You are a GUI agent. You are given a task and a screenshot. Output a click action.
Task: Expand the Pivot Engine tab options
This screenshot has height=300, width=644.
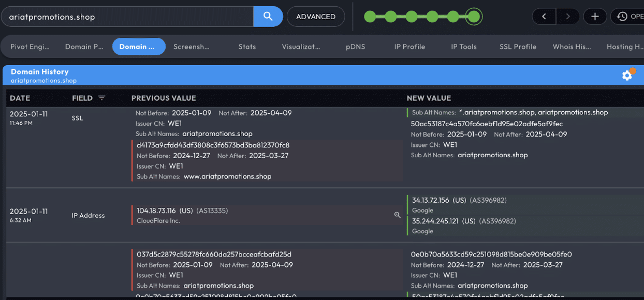click(x=30, y=47)
